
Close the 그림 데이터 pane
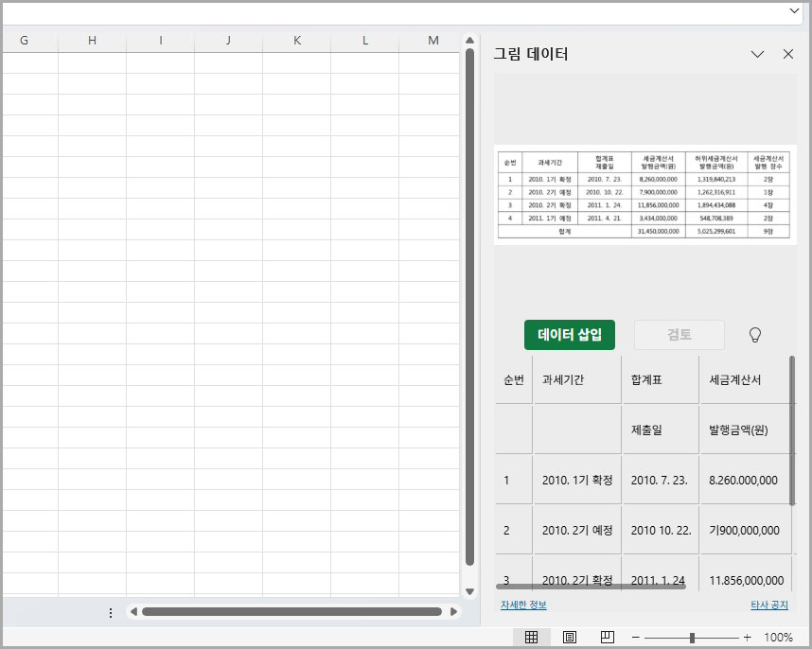pos(788,54)
